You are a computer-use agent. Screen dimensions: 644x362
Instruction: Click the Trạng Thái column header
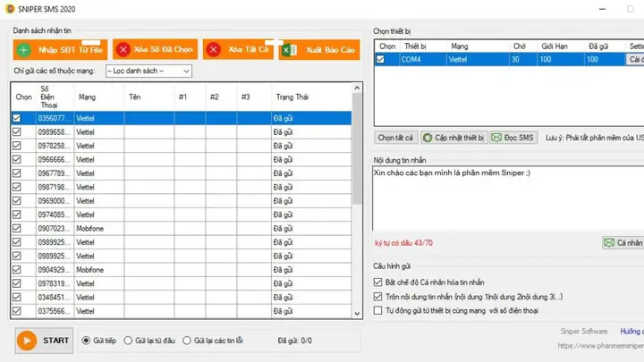tap(292, 97)
